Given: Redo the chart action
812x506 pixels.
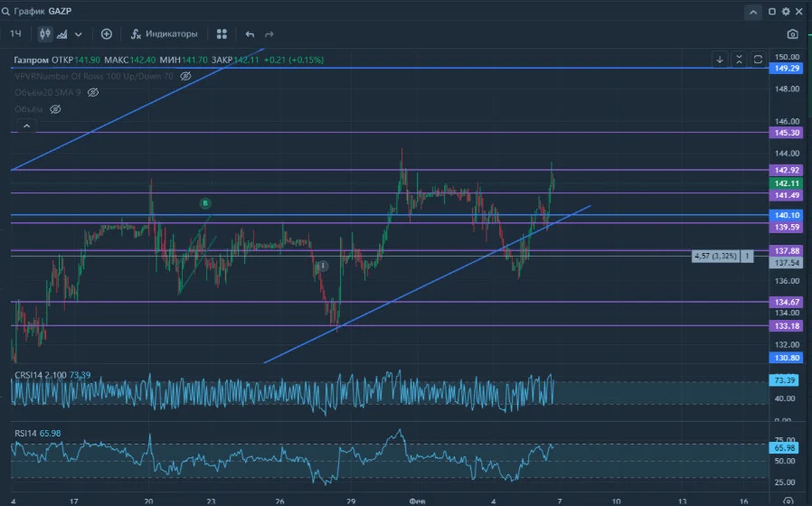Looking at the screenshot, I should [x=269, y=34].
